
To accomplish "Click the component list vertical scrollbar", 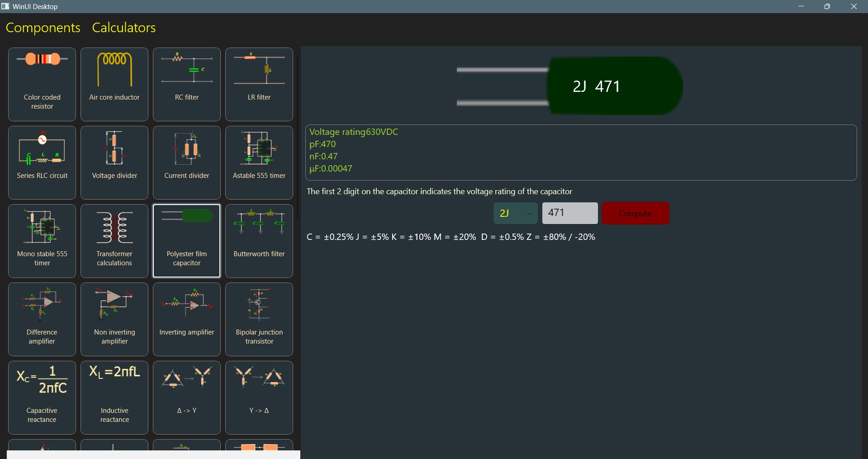I will coord(297,136).
